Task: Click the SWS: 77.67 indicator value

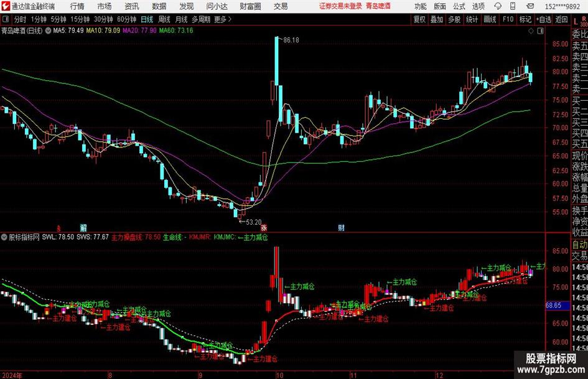Action: [93, 237]
